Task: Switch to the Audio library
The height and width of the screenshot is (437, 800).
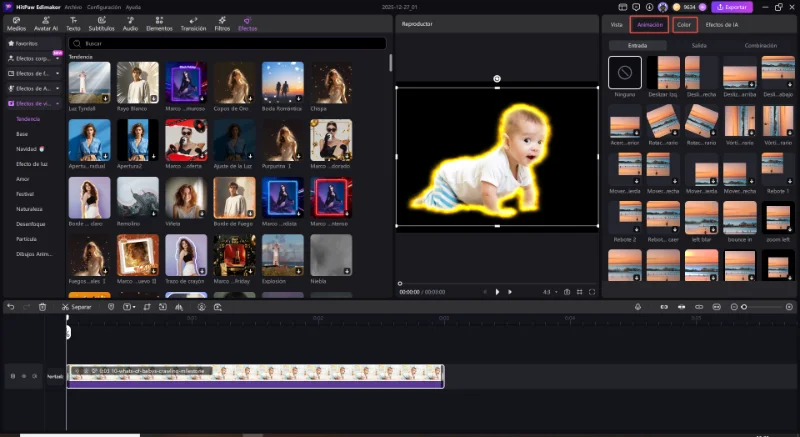Action: tap(130, 24)
